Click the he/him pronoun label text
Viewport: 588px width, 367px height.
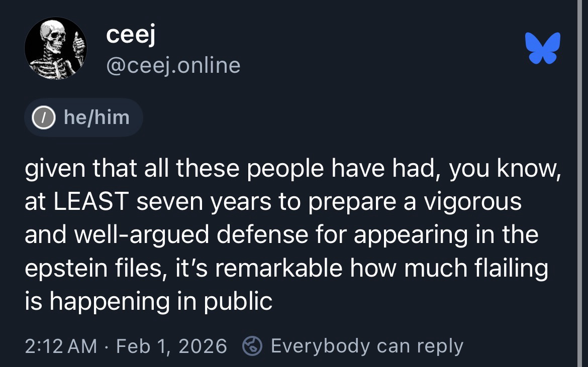(x=96, y=117)
